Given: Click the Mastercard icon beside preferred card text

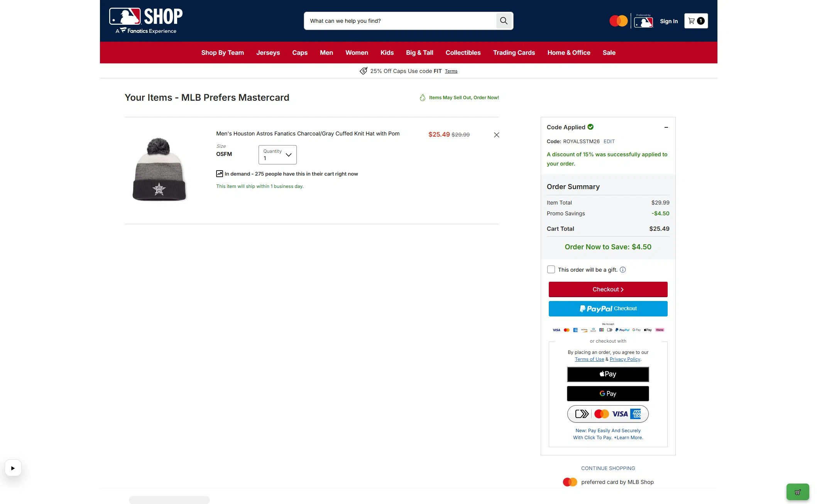Looking at the screenshot, I should pyautogui.click(x=570, y=482).
